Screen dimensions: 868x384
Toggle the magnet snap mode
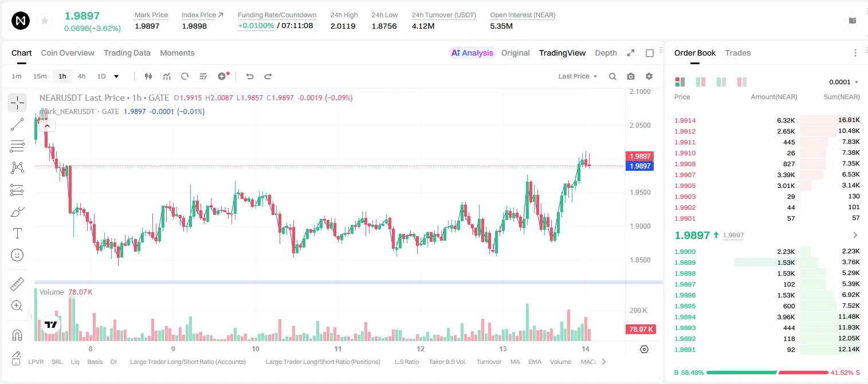click(17, 335)
